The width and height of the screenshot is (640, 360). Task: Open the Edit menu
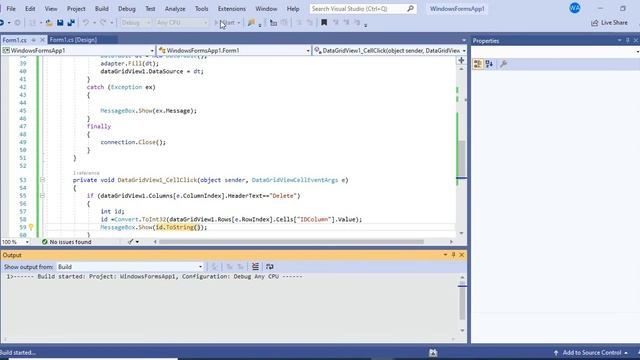click(30, 9)
